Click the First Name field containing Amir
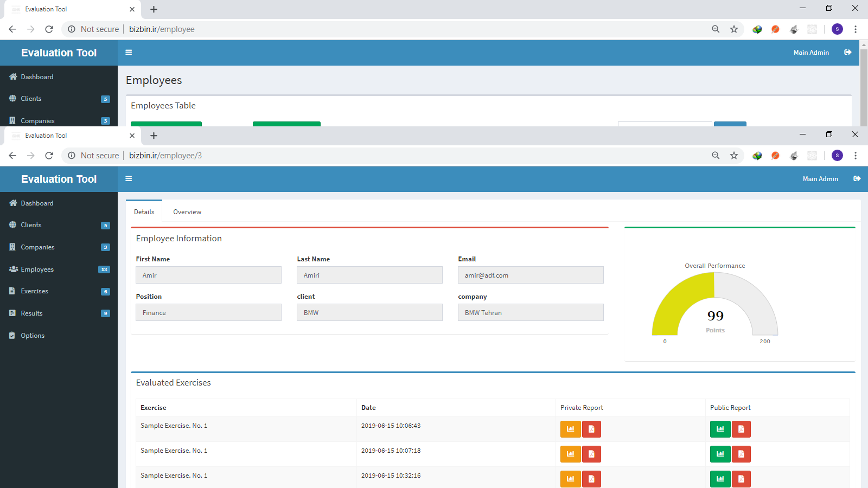868x488 pixels. tap(208, 275)
